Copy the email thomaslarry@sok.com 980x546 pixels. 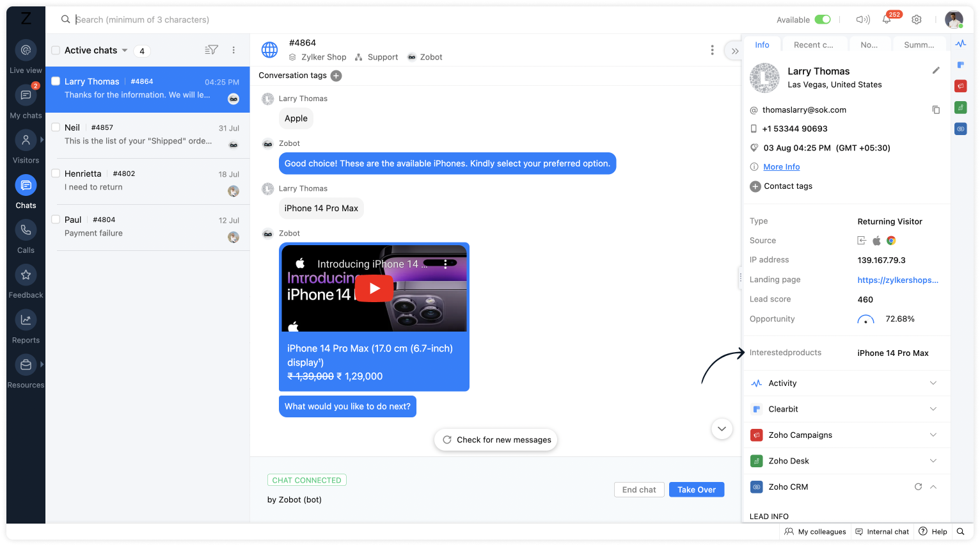pyautogui.click(x=936, y=110)
